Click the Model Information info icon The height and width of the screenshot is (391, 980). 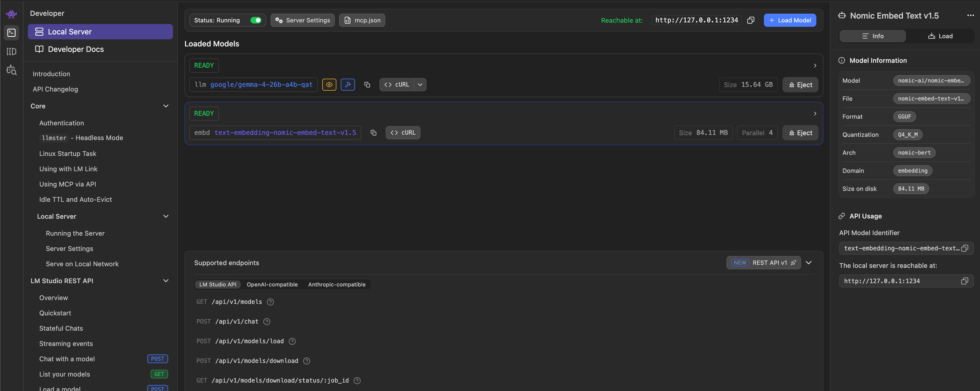[841, 61]
